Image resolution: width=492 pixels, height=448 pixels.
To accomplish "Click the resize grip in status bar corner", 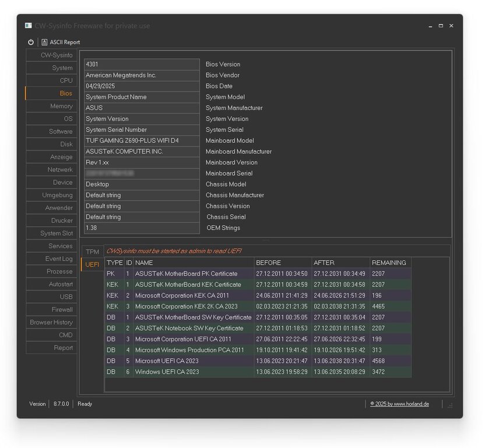I will coord(450,405).
